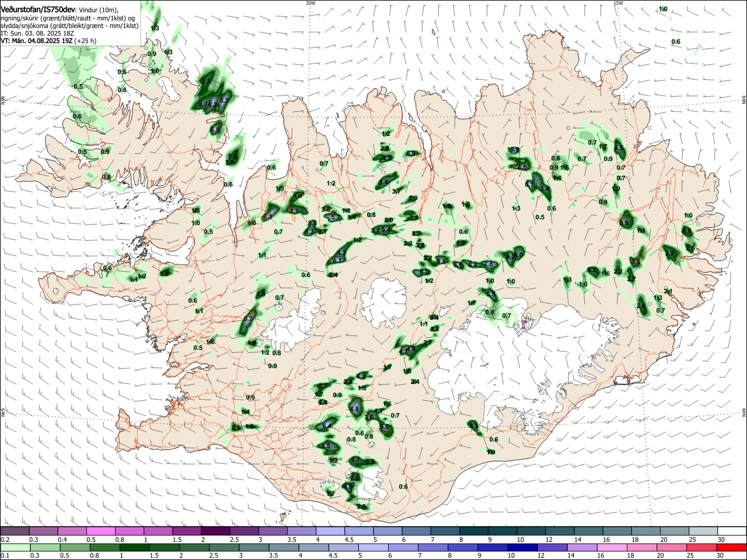The width and height of the screenshot is (747, 560).
Task: Select the pale grey swatch labeled 25, upper legend
Action: coord(702,531)
